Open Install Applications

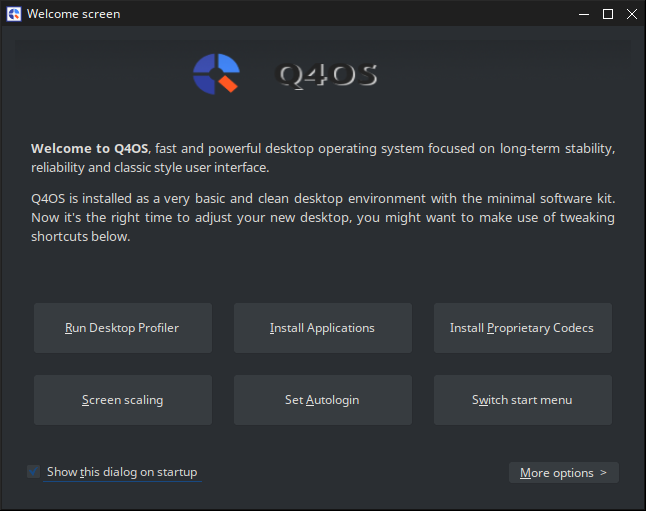(x=323, y=328)
